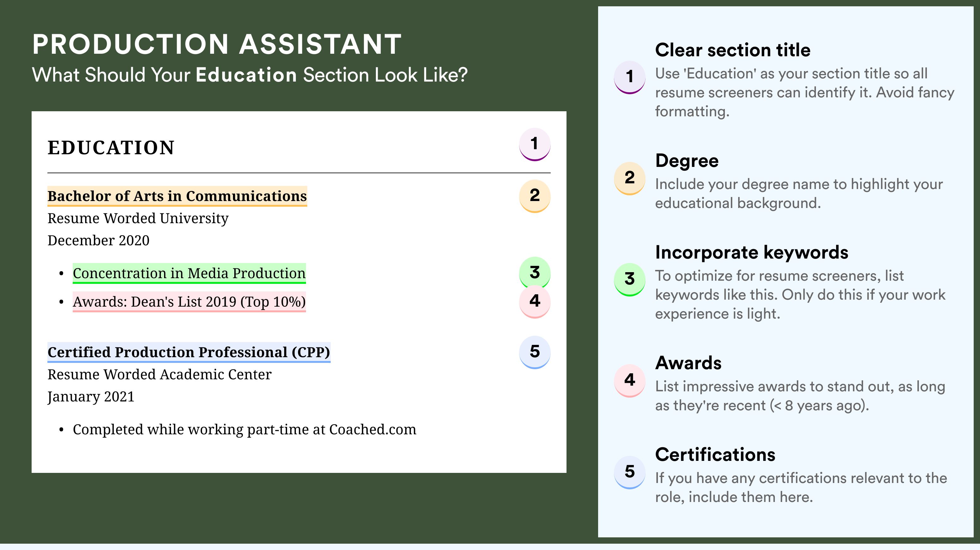Click the "December 2020" date

click(98, 240)
